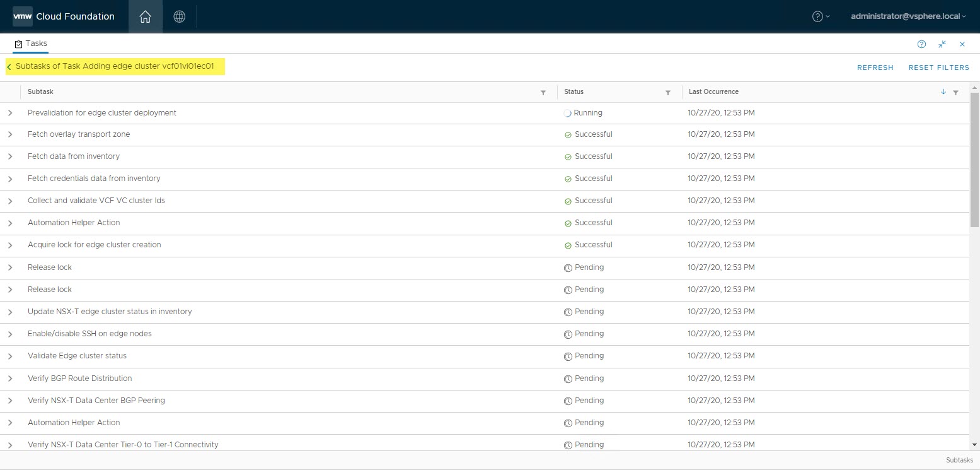Viewport: 980px width, 470px height.
Task: Expand Prevalidation for edge cluster deployment row
Action: [x=10, y=113]
